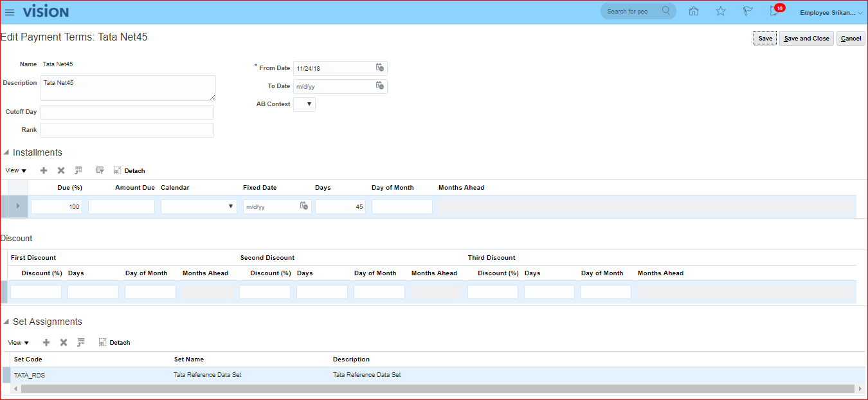868x400 pixels.
Task: Open the Watchlist flag icon
Action: [747, 12]
